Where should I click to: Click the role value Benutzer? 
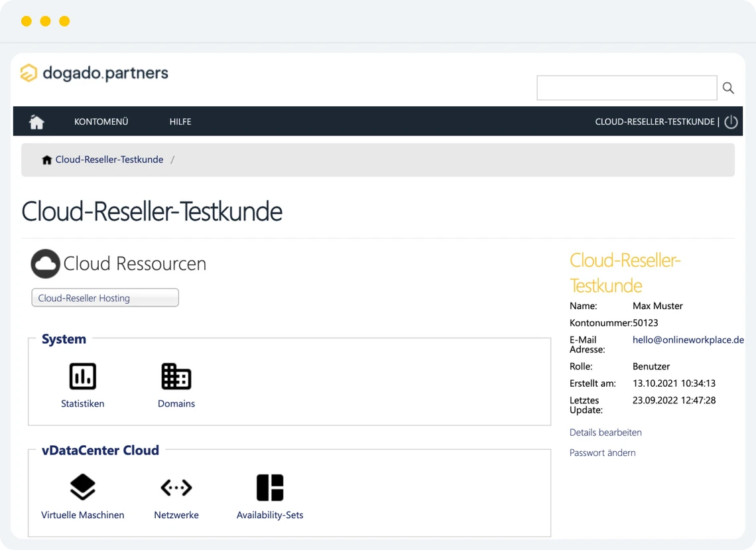pyautogui.click(x=651, y=367)
